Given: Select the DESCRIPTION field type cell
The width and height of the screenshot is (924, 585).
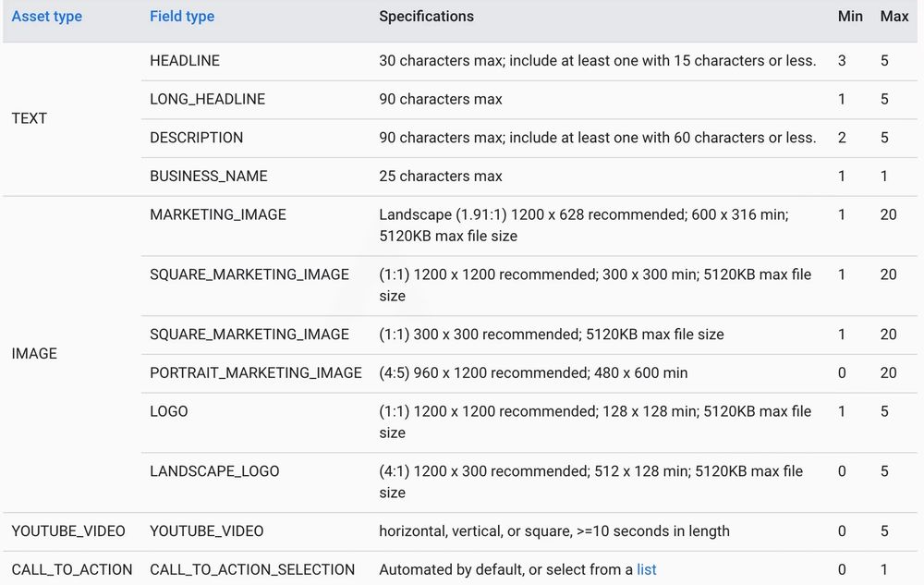Looking at the screenshot, I should 196,138.
